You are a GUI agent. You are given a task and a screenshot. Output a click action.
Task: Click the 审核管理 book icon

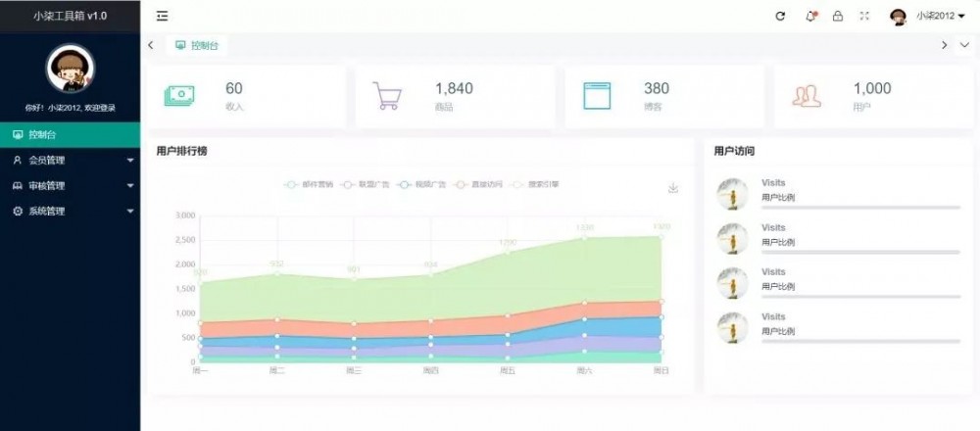18,185
